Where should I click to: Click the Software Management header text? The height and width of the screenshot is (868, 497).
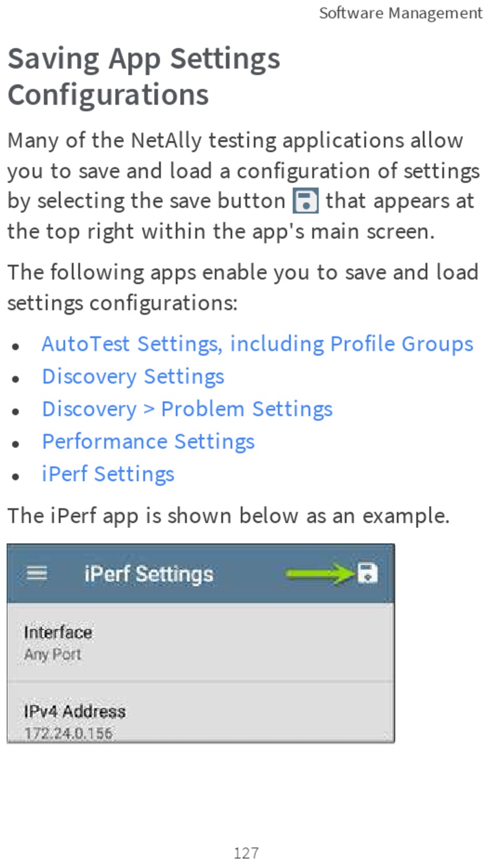401,13
